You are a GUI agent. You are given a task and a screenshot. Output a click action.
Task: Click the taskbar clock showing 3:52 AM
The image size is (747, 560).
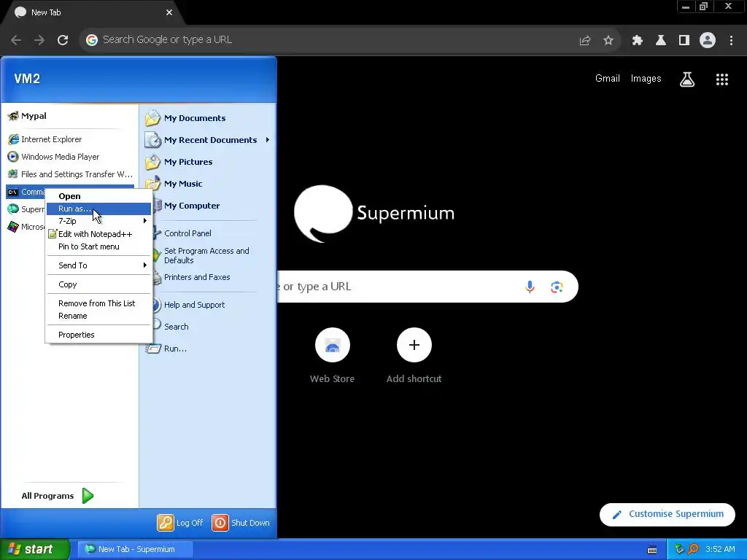coord(720,549)
